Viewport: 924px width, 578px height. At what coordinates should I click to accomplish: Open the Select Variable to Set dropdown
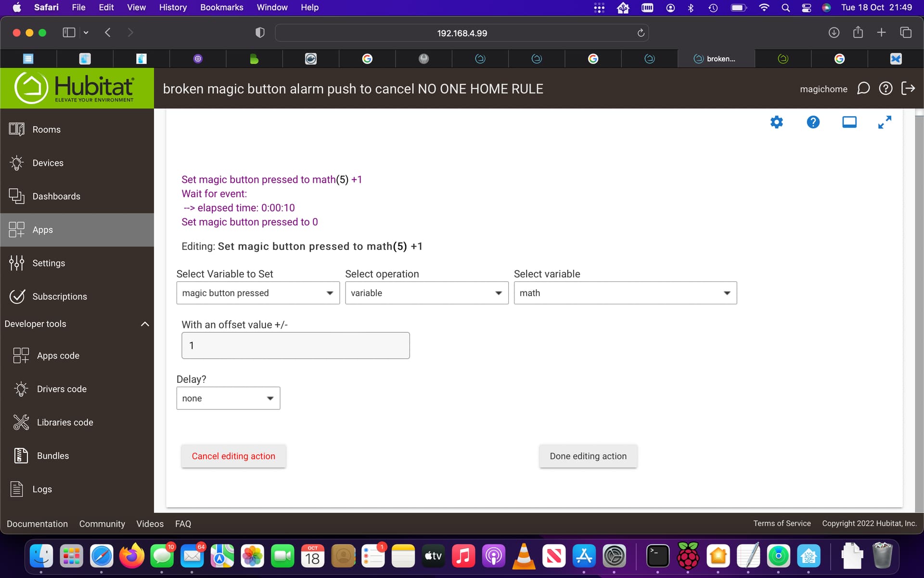point(258,293)
